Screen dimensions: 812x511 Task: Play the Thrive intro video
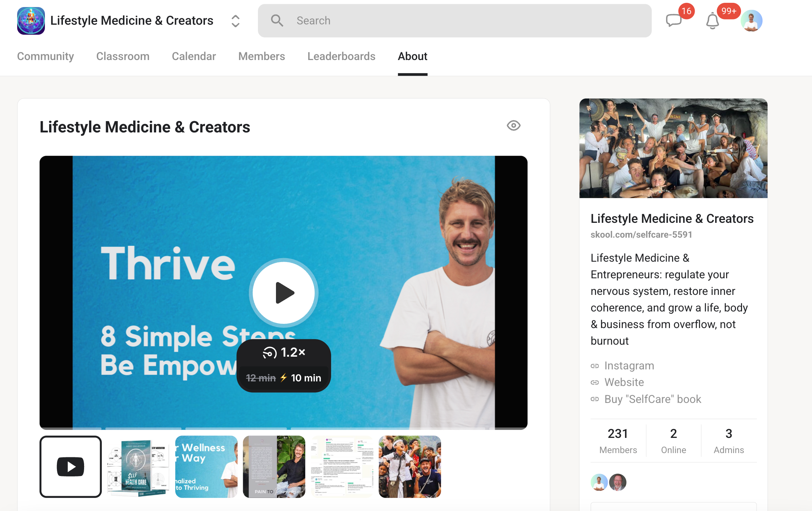click(x=284, y=293)
